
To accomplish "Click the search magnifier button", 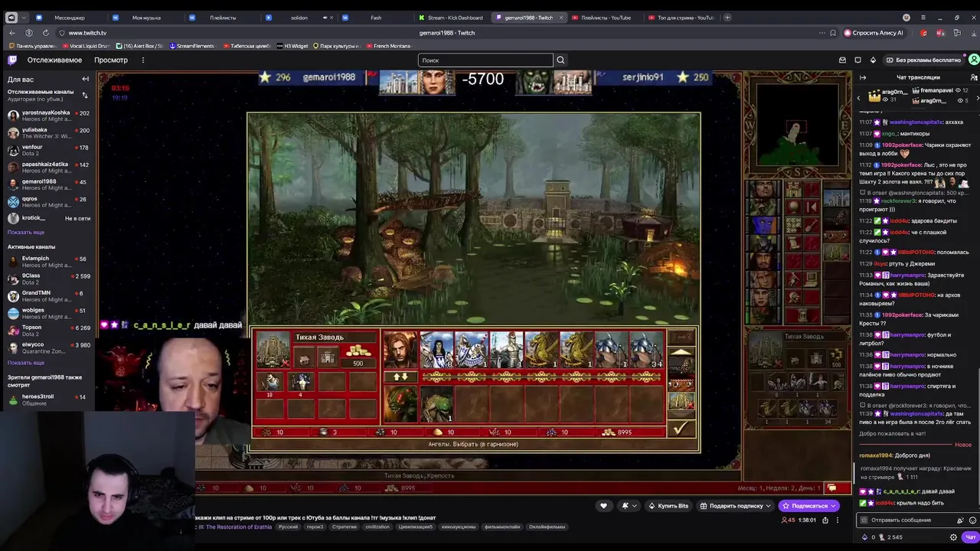I will coord(560,60).
